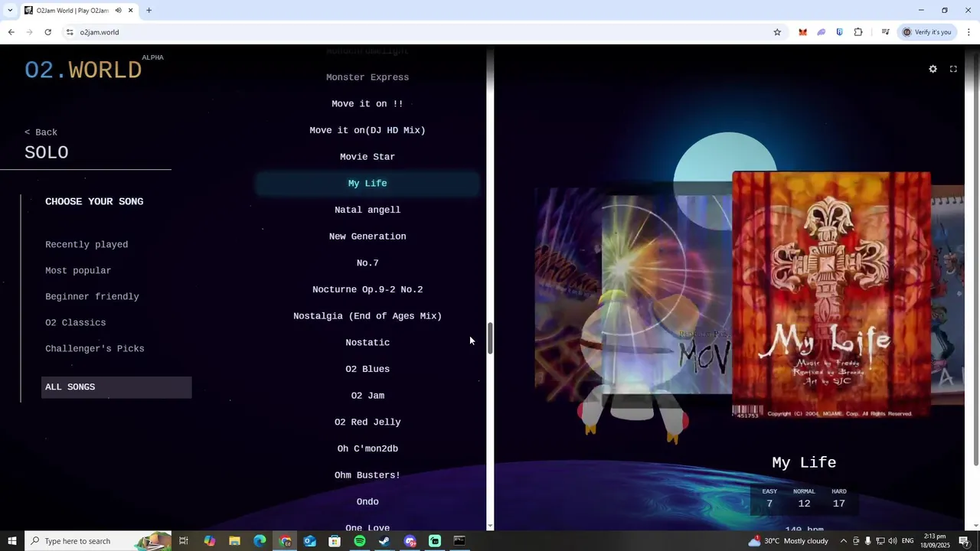Image resolution: width=980 pixels, height=551 pixels.
Task: Show hidden system tray icons
Action: [x=844, y=541]
